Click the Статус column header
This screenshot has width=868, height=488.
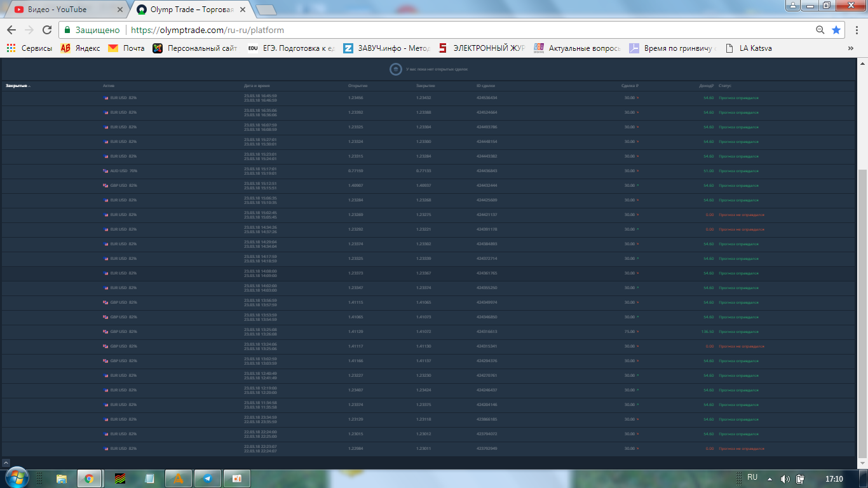coord(725,86)
